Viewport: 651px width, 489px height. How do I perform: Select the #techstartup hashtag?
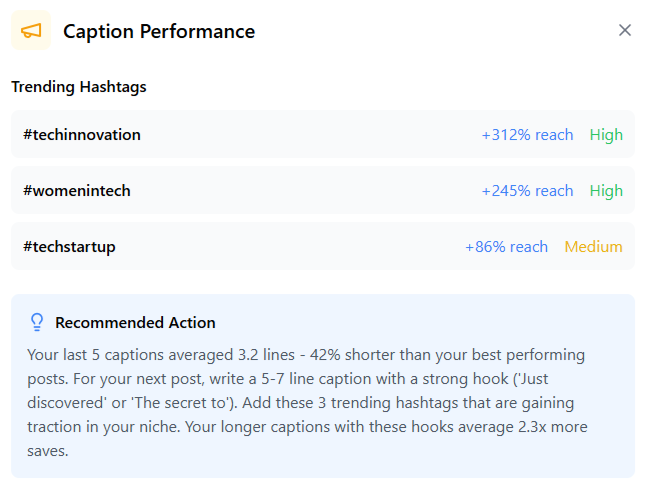coord(70,247)
